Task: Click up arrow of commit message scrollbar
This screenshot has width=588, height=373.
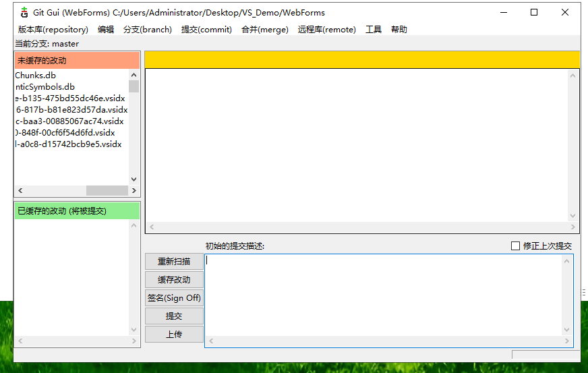Action: (566, 261)
